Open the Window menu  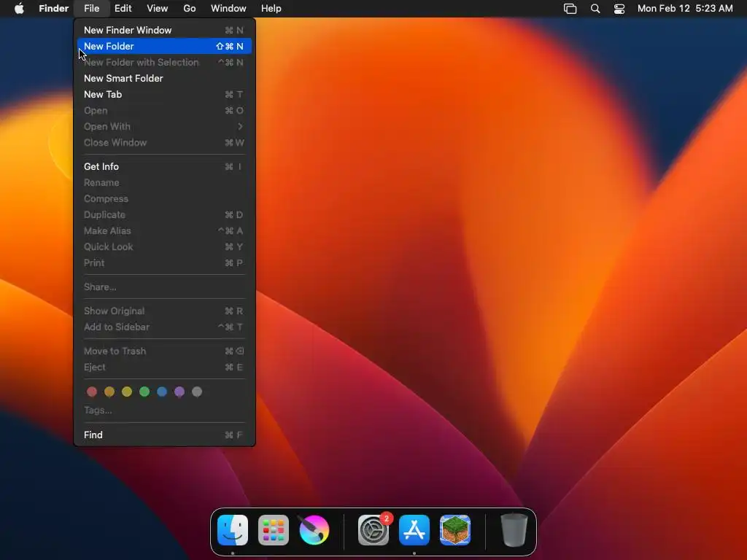coord(228,8)
